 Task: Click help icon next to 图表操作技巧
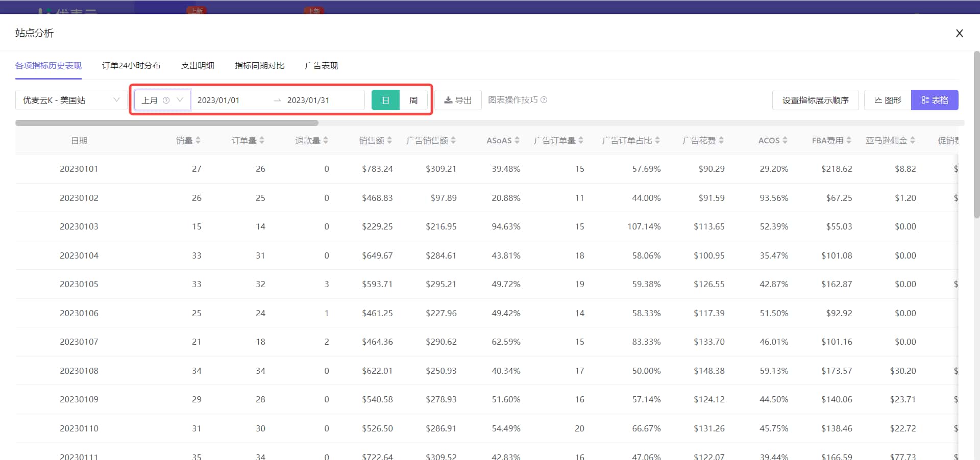(x=544, y=100)
